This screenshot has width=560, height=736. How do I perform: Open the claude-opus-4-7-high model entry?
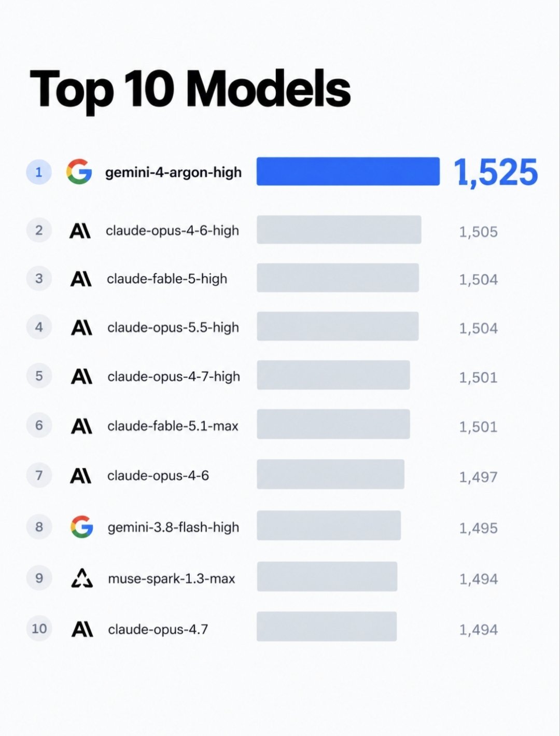tap(174, 377)
